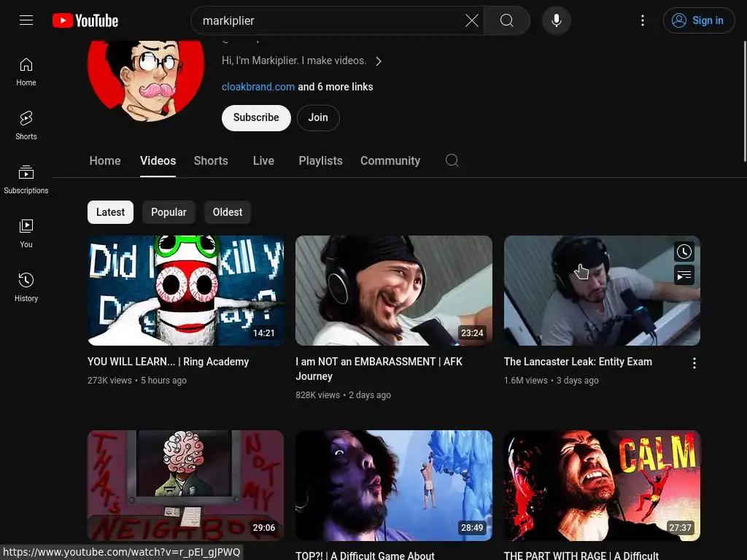747x560 pixels.
Task: Click the 1.6M views text
Action: 526,381
